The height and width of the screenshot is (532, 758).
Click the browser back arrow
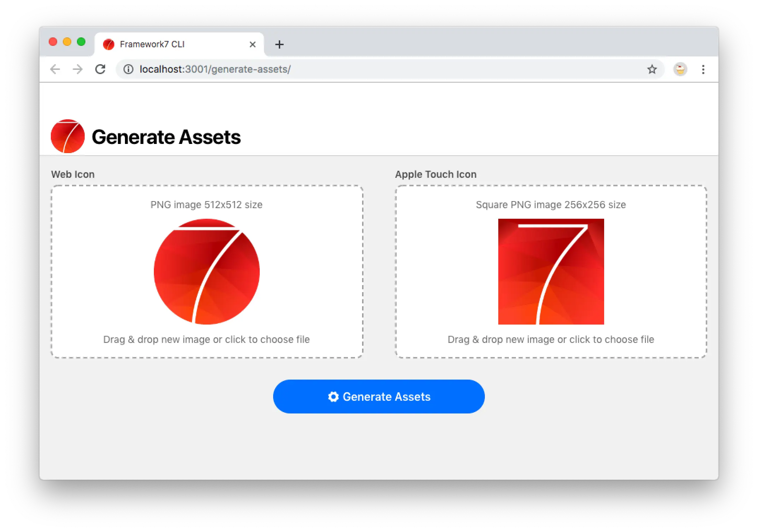pyautogui.click(x=55, y=69)
